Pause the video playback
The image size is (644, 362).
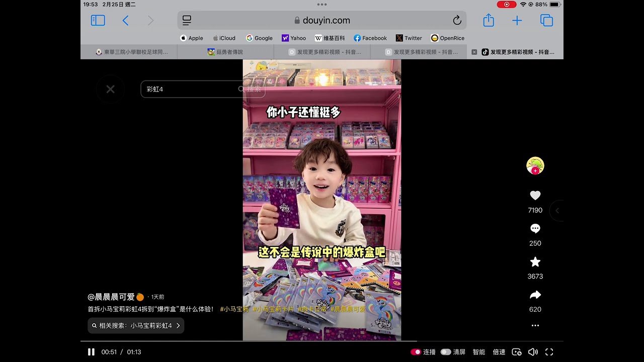pos(91,352)
